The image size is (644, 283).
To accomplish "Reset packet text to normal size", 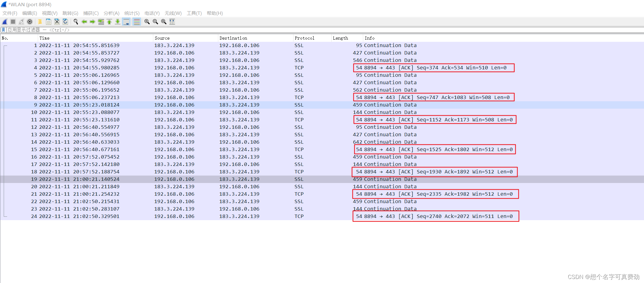I will click(164, 22).
